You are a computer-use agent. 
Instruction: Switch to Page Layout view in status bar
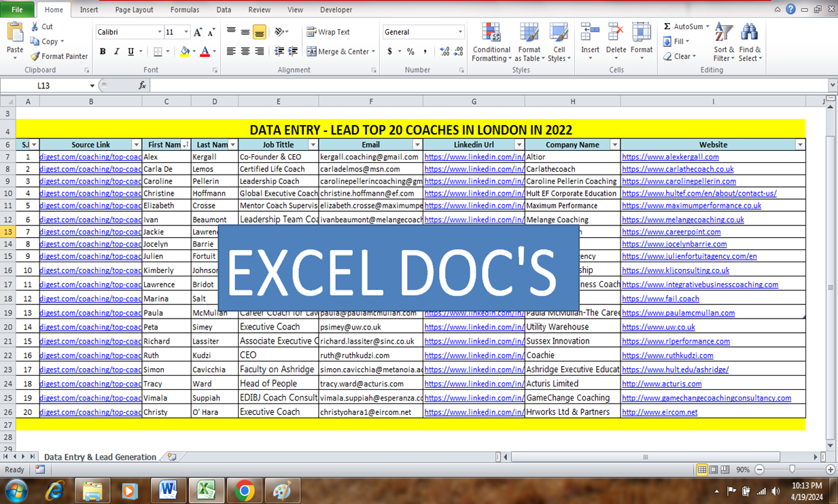[714, 469]
